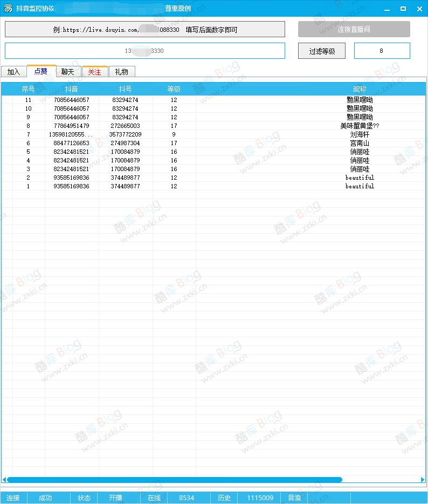Screen dimensions: 428x504
Task: Sort by the 等级 column header
Action: pos(174,89)
